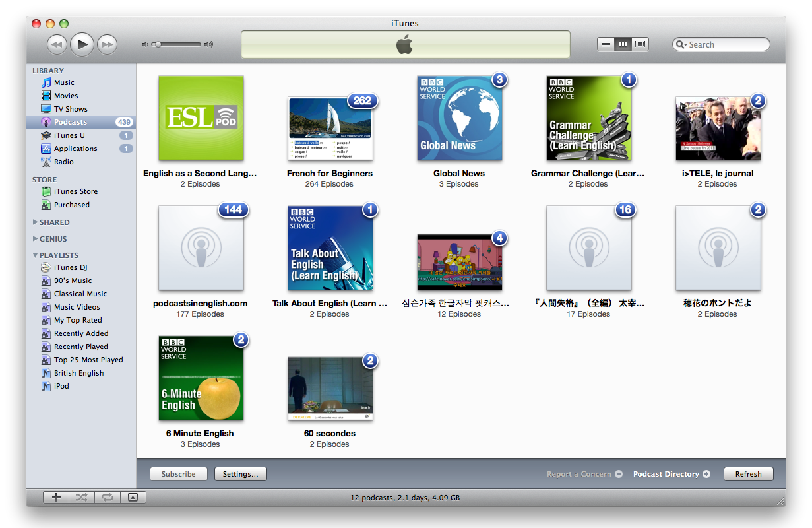The height and width of the screenshot is (528, 812).
Task: Click the "French for Beginners" title
Action: pyautogui.click(x=330, y=174)
